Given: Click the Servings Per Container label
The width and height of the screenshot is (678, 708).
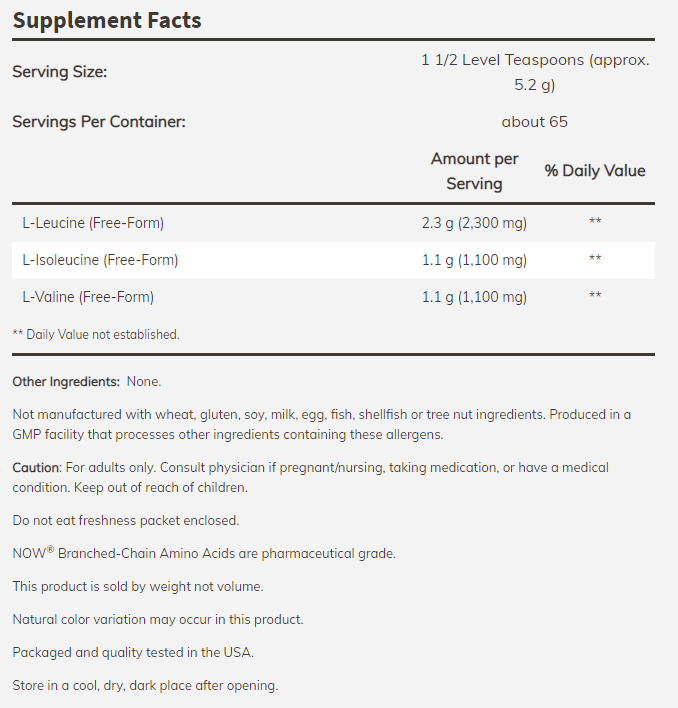Looking at the screenshot, I should 99,122.
